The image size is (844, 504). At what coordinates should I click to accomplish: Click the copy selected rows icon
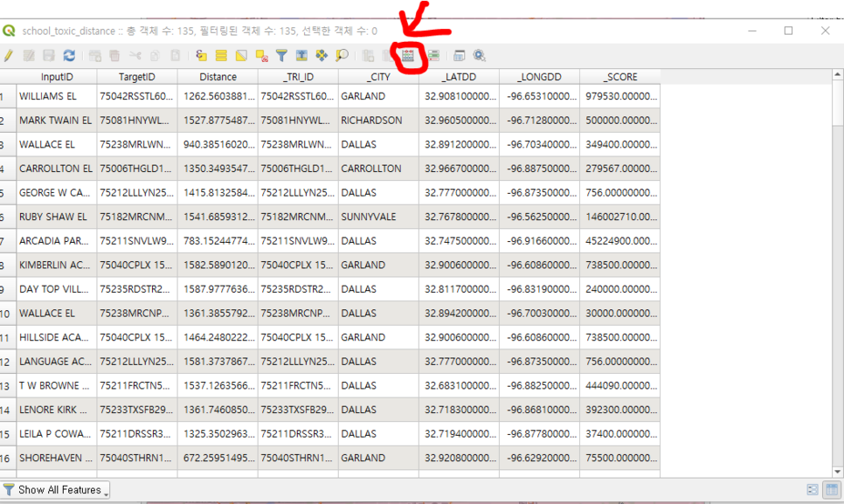[155, 55]
